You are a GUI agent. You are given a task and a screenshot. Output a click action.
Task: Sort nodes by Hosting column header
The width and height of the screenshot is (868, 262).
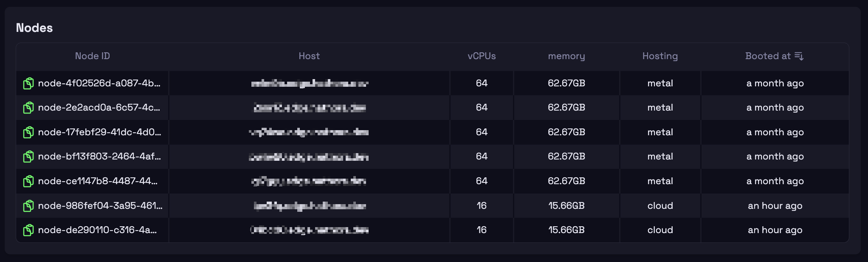pos(660,56)
